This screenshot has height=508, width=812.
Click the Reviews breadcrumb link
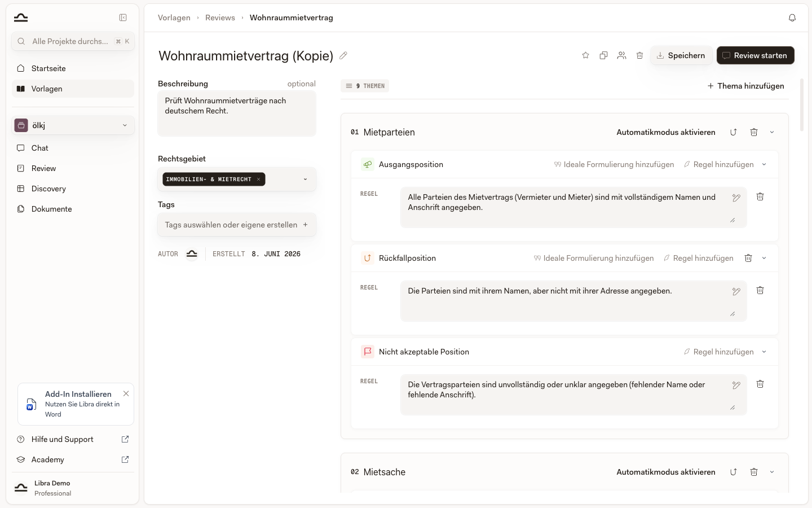(x=220, y=17)
